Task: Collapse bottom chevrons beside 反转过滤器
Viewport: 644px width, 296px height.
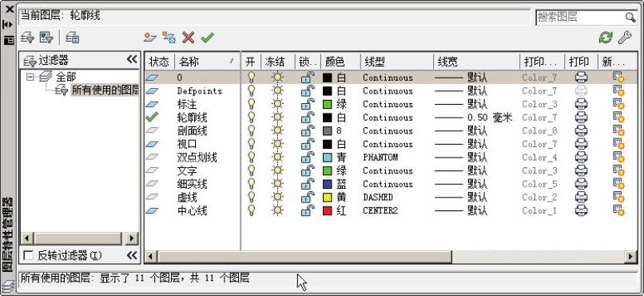Action: pos(131,256)
